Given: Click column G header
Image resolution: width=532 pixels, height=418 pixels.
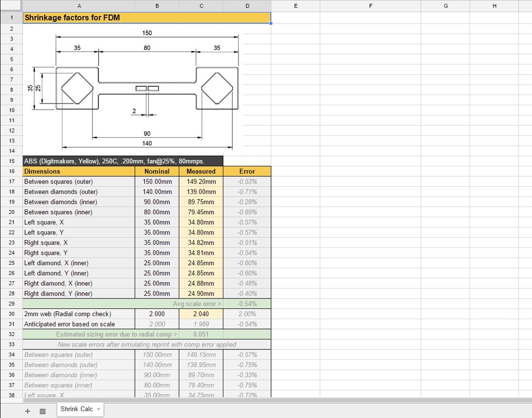Looking at the screenshot, I should coord(445,6).
